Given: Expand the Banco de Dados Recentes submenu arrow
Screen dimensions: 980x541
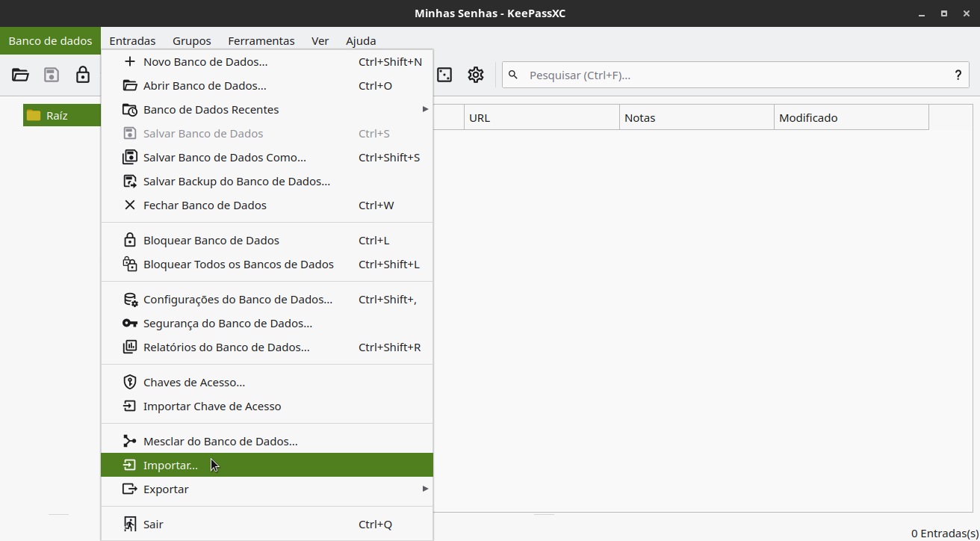Looking at the screenshot, I should click(425, 109).
